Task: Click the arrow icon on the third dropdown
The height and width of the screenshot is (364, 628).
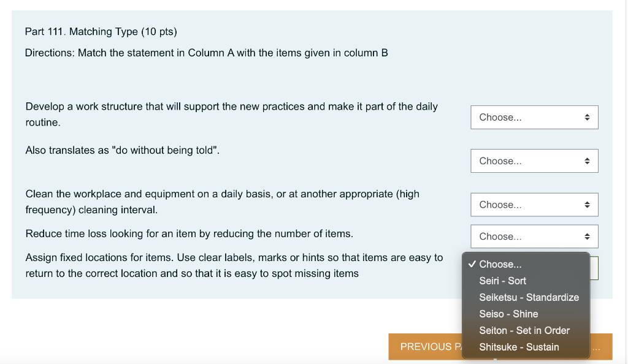Action: (588, 204)
